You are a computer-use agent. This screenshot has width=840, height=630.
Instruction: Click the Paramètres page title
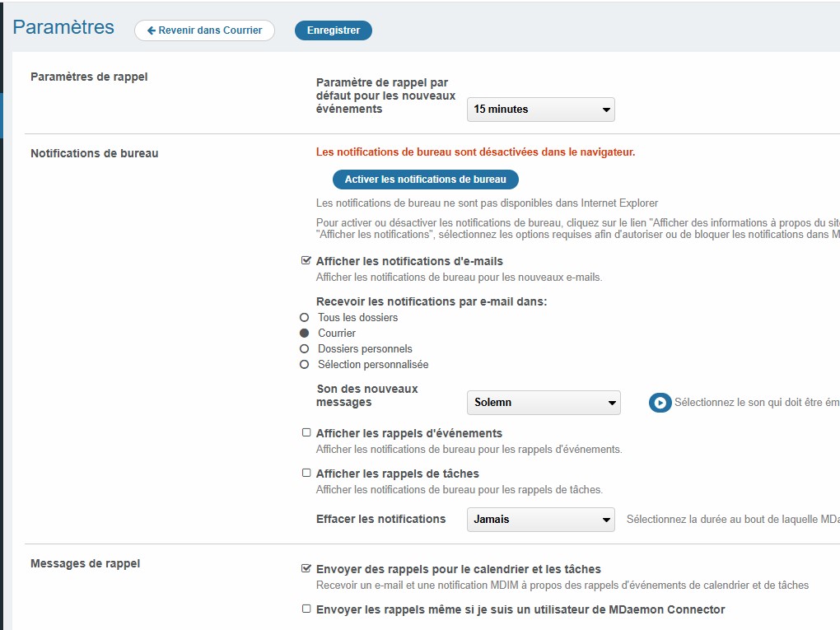click(63, 27)
